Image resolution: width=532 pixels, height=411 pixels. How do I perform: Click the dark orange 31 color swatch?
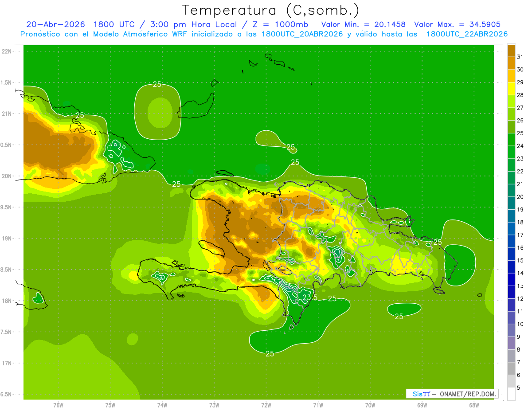511,51
